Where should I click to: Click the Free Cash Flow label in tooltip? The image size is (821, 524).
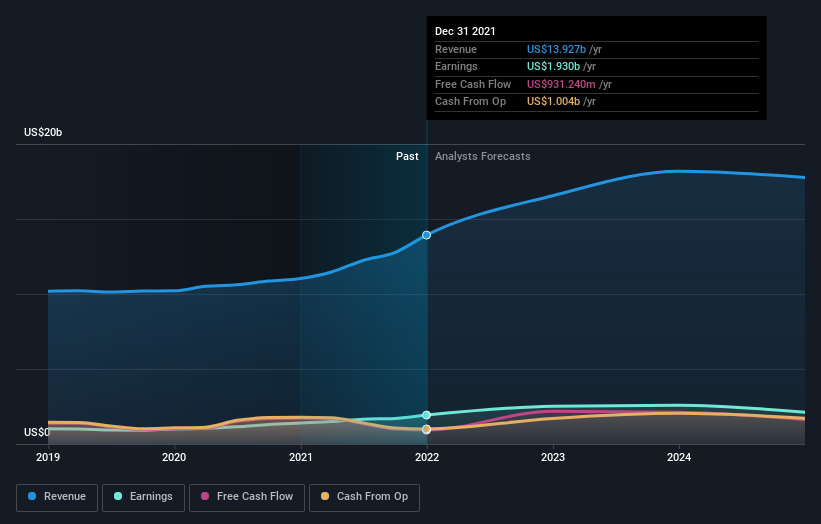coord(473,84)
